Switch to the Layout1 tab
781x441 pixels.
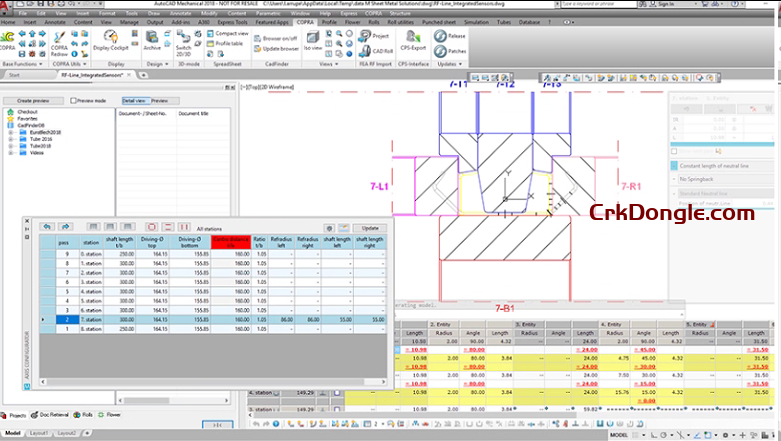pos(39,433)
